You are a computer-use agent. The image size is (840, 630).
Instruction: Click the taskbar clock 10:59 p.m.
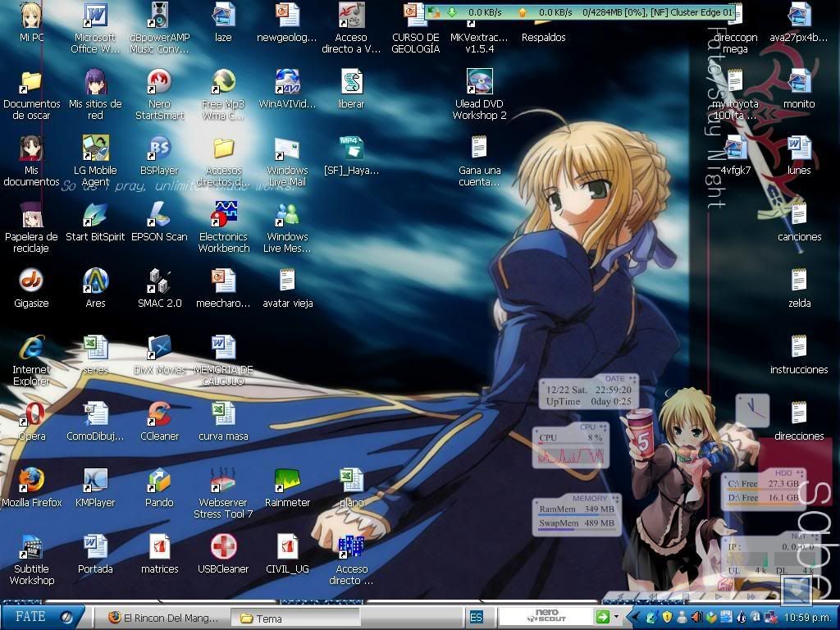pyautogui.click(x=807, y=618)
